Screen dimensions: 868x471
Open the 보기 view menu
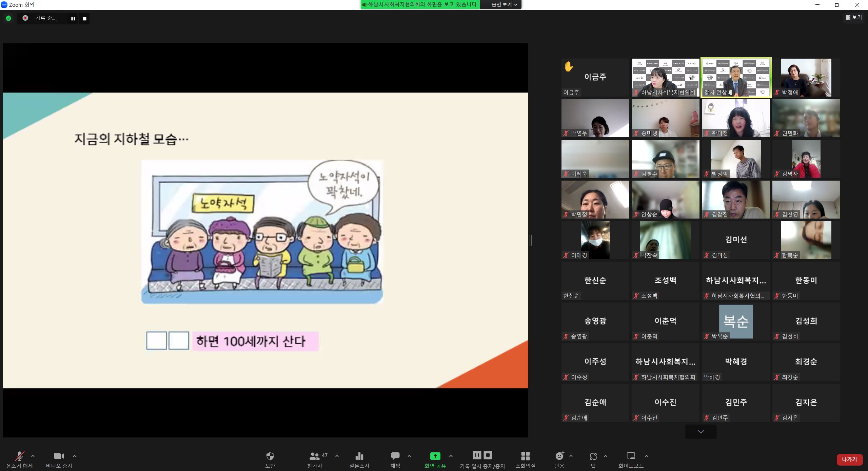click(x=854, y=17)
